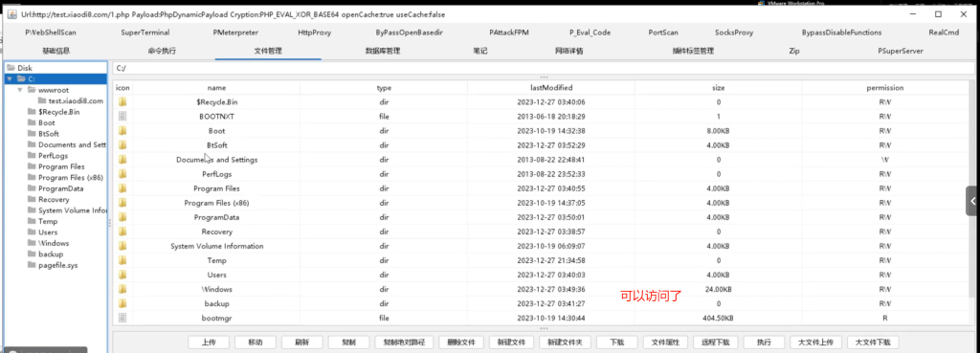Open the PSuperServer tab
This screenshot has width=980, height=353.
900,52
